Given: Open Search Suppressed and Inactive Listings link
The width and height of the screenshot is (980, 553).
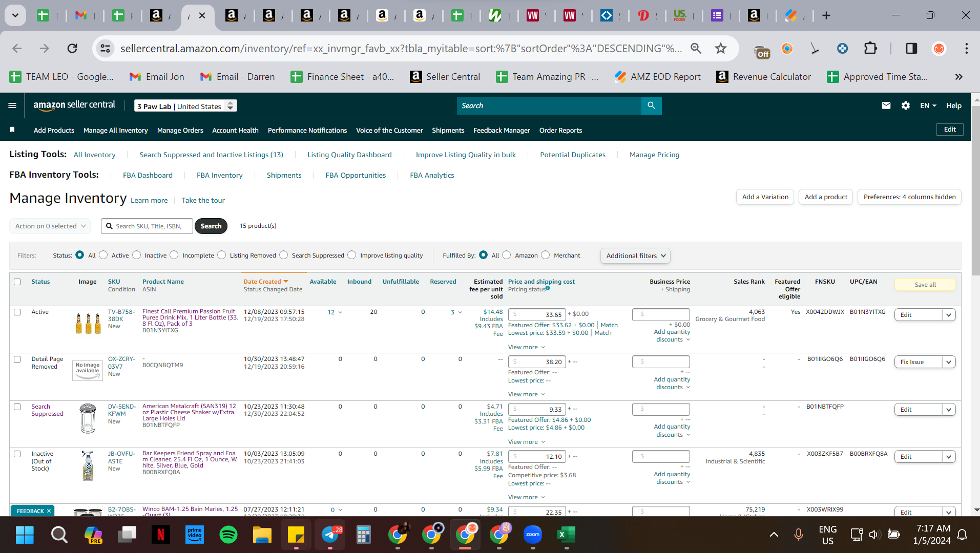Looking at the screenshot, I should tap(211, 155).
